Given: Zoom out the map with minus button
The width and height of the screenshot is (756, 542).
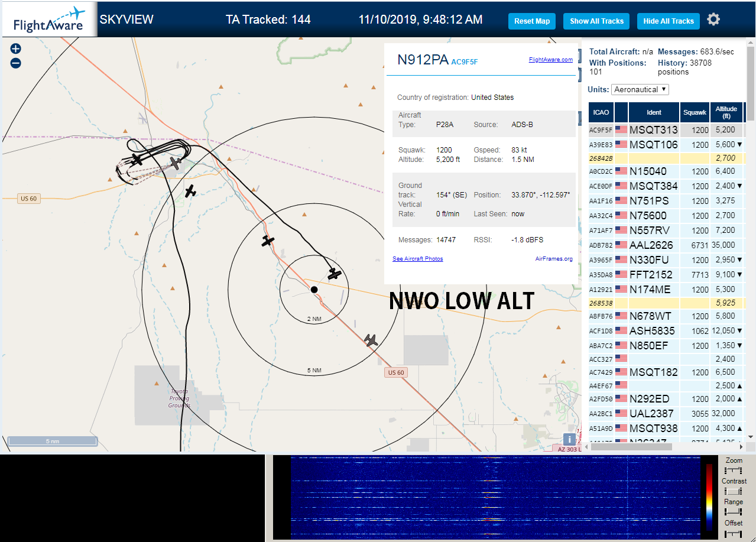Looking at the screenshot, I should (16, 63).
